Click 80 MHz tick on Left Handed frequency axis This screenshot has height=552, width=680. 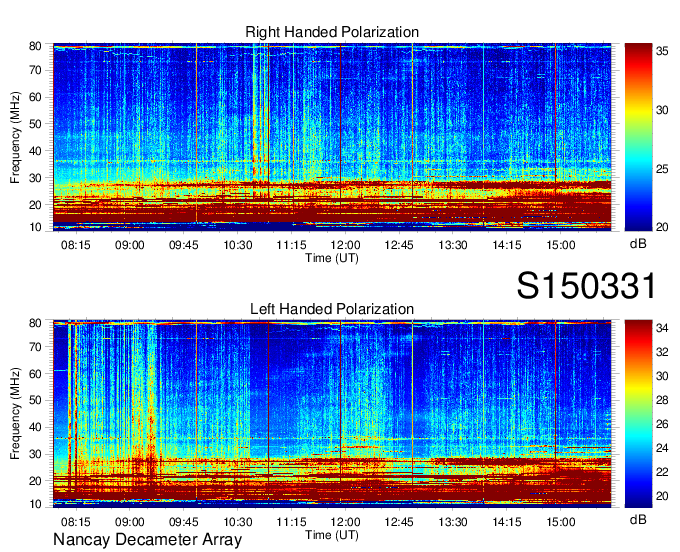point(35,323)
